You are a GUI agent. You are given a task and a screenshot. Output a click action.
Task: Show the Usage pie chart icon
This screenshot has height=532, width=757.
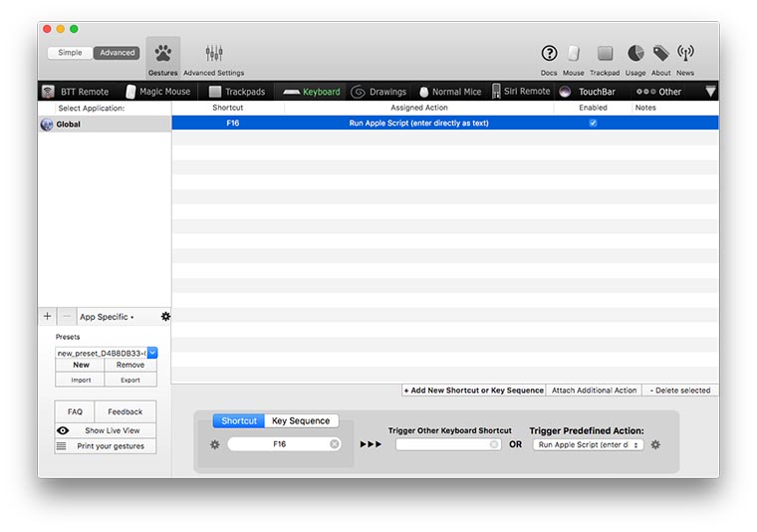pyautogui.click(x=635, y=54)
